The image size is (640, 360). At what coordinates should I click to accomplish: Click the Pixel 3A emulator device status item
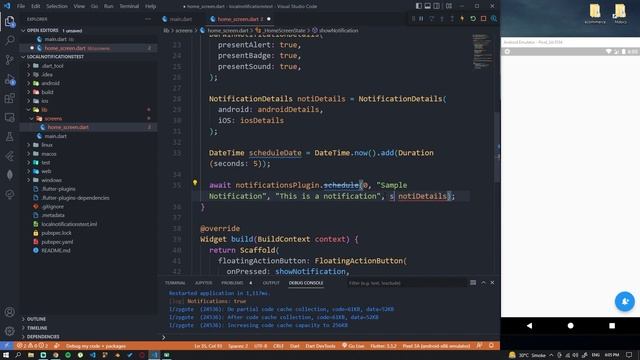click(x=436, y=346)
